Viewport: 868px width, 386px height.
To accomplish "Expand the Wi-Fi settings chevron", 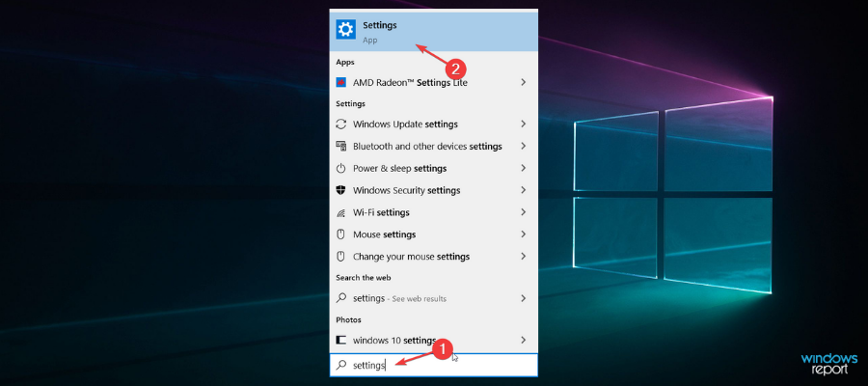I will point(523,212).
